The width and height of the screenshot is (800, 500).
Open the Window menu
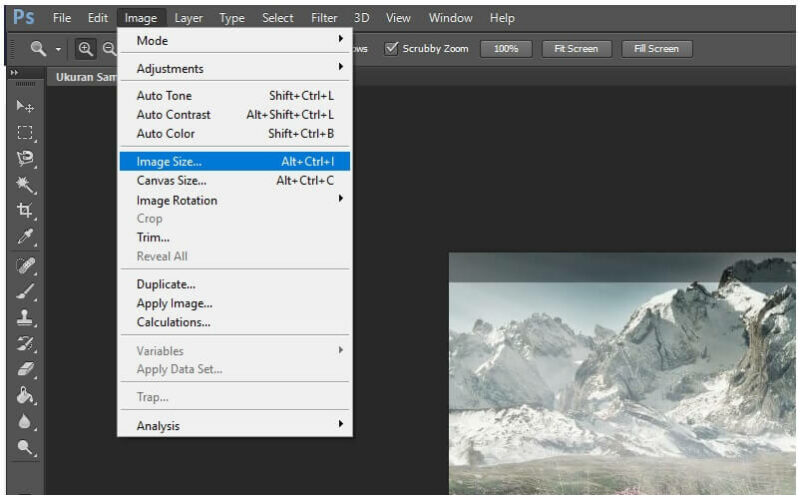click(451, 18)
